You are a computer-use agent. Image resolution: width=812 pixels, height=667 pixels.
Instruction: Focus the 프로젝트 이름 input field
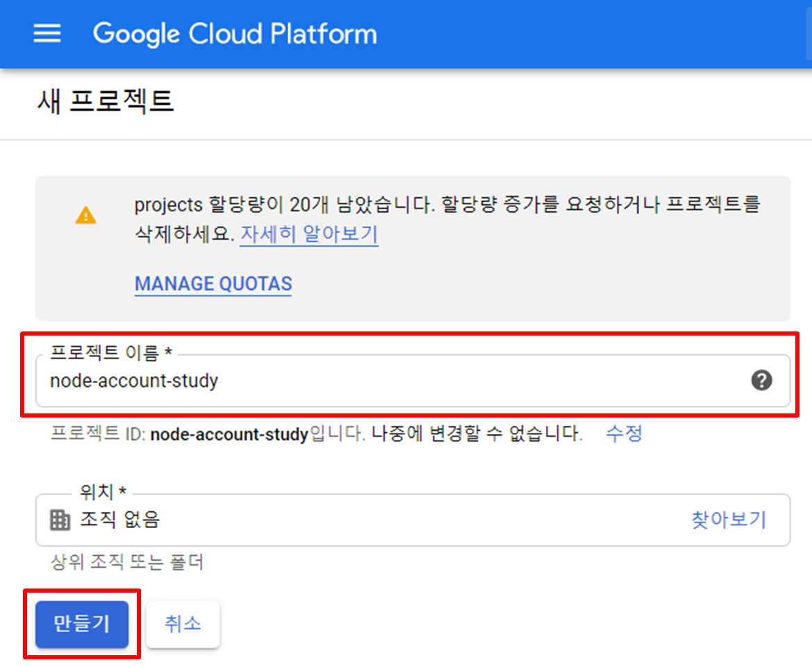pyautogui.click(x=413, y=381)
